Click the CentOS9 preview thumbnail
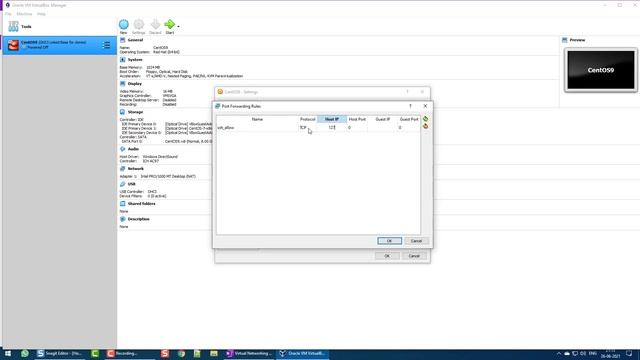640x360 pixels. click(600, 70)
